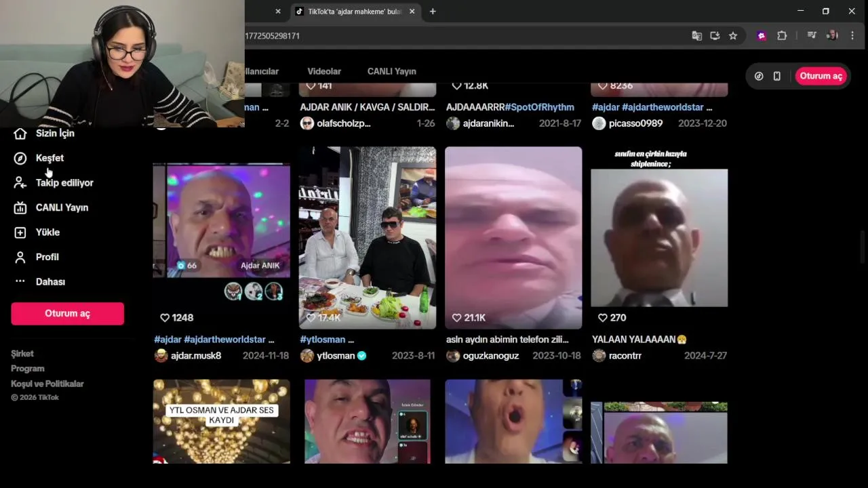Open a new browser tab with plus button
The height and width of the screenshot is (488, 868).
[x=433, y=12]
